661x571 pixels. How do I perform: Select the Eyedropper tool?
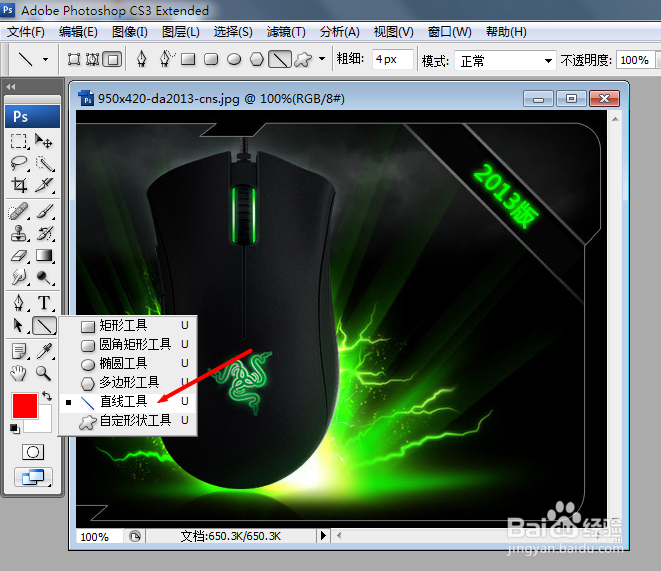pyautogui.click(x=44, y=351)
